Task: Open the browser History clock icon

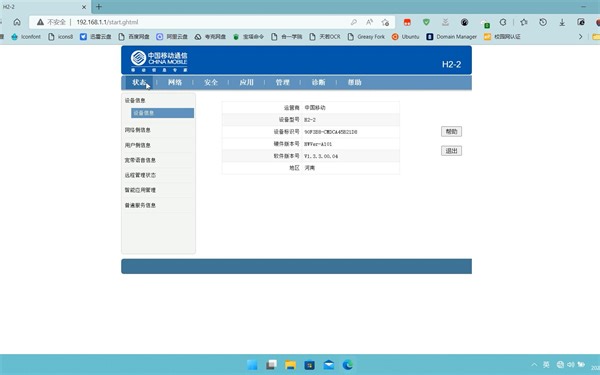Action: pyautogui.click(x=543, y=22)
